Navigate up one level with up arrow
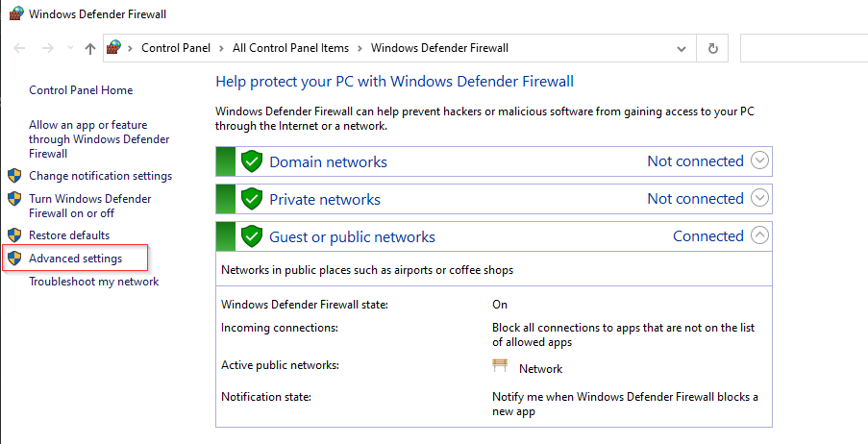 (x=90, y=48)
